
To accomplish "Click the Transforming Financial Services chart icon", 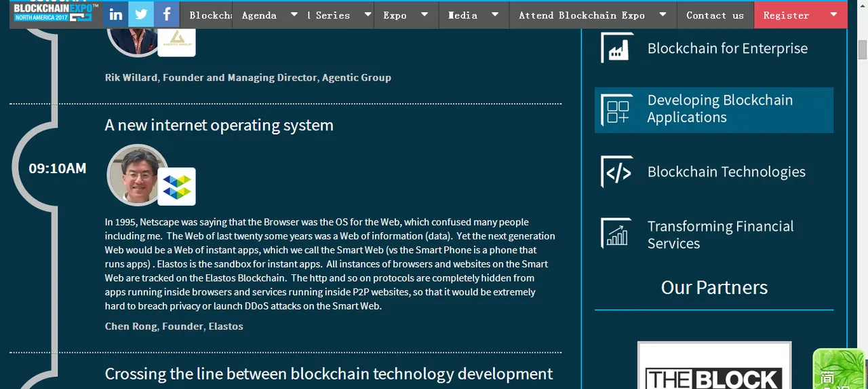I will pos(617,234).
